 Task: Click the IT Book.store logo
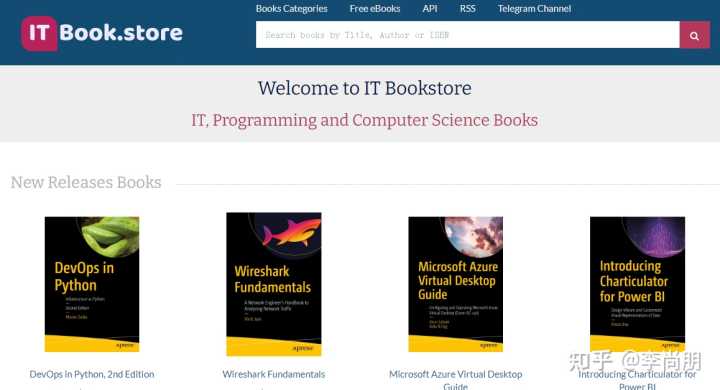coord(102,33)
